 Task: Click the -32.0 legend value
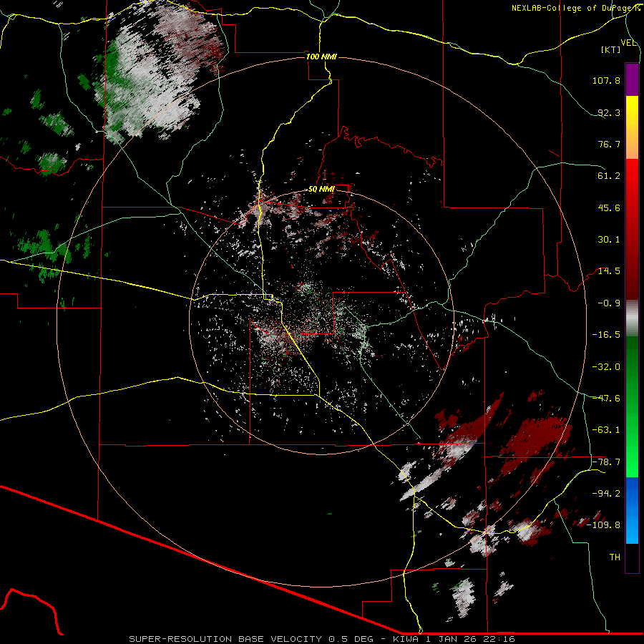(606, 367)
